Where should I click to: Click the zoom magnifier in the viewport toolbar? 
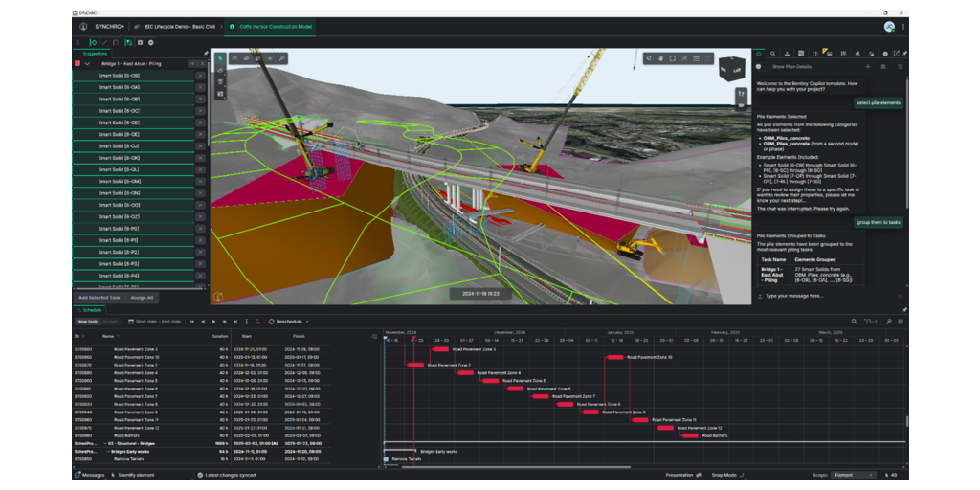(282, 58)
